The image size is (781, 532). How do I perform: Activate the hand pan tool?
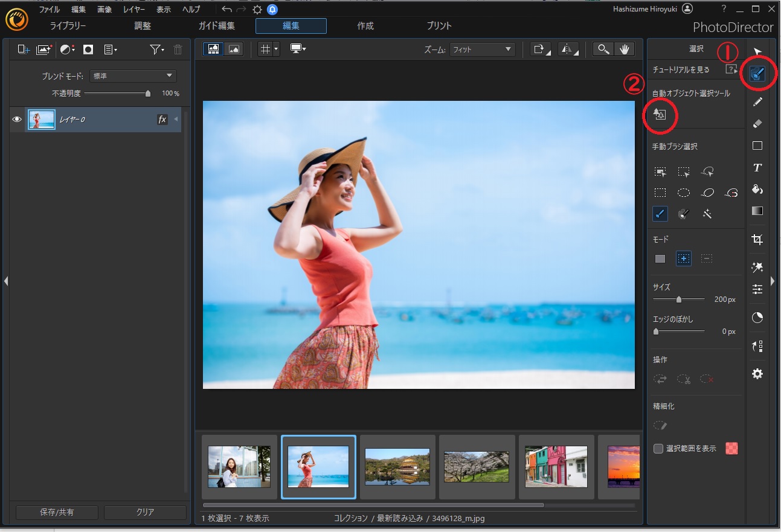pos(624,50)
